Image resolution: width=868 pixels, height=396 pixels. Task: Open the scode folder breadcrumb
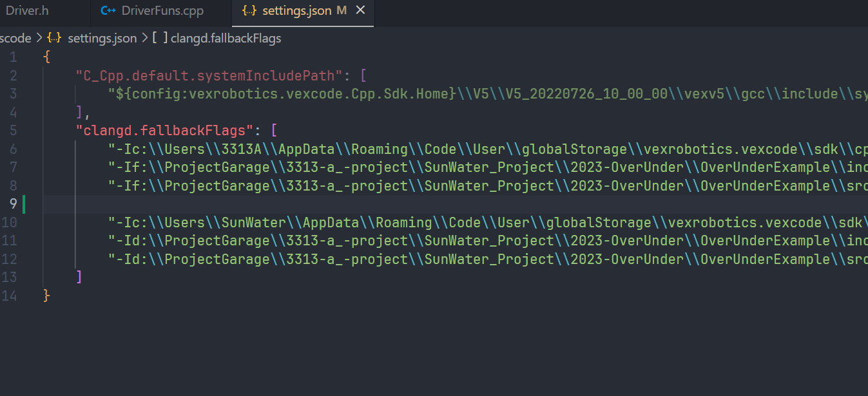pyautogui.click(x=15, y=39)
